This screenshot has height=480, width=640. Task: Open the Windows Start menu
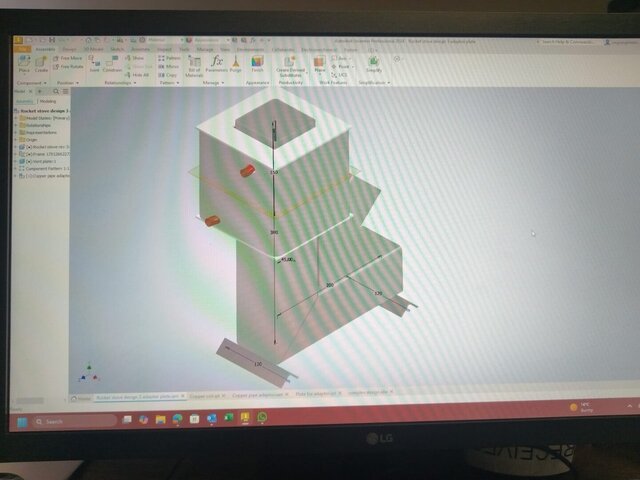coord(22,422)
